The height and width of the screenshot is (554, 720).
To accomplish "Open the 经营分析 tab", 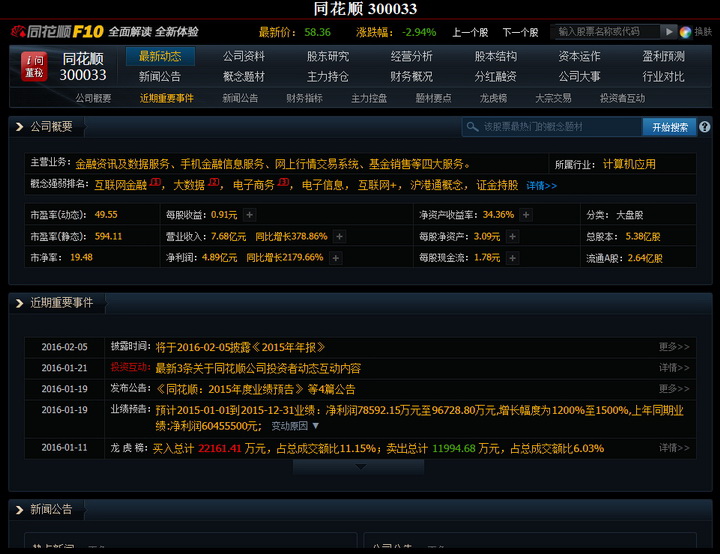I will [x=411, y=57].
